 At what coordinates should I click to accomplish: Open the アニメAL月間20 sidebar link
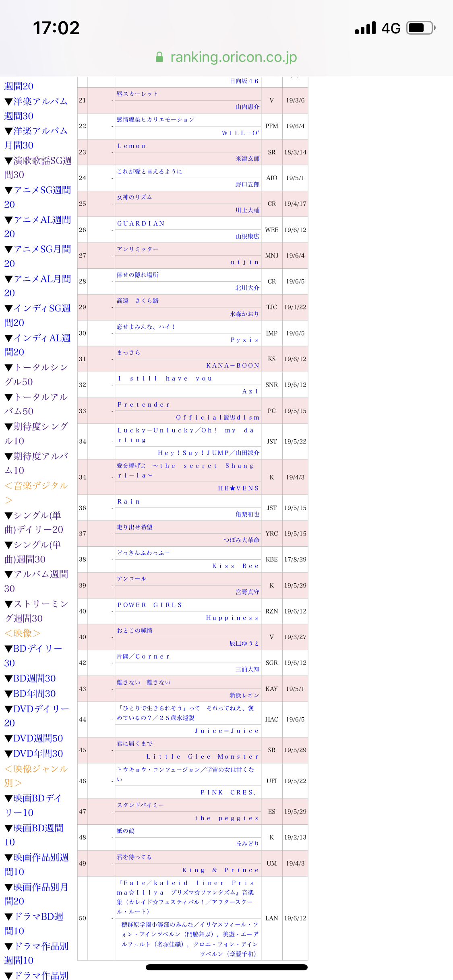tap(37, 286)
